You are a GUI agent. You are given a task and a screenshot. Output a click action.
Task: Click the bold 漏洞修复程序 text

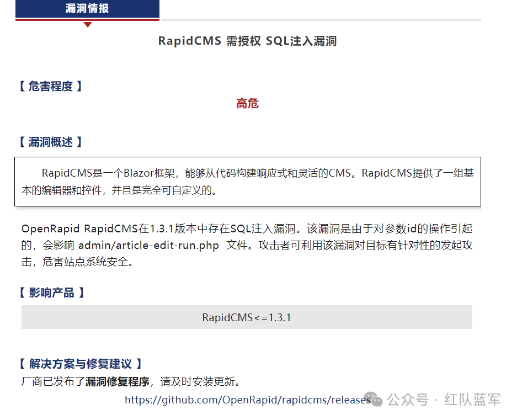[118, 382]
